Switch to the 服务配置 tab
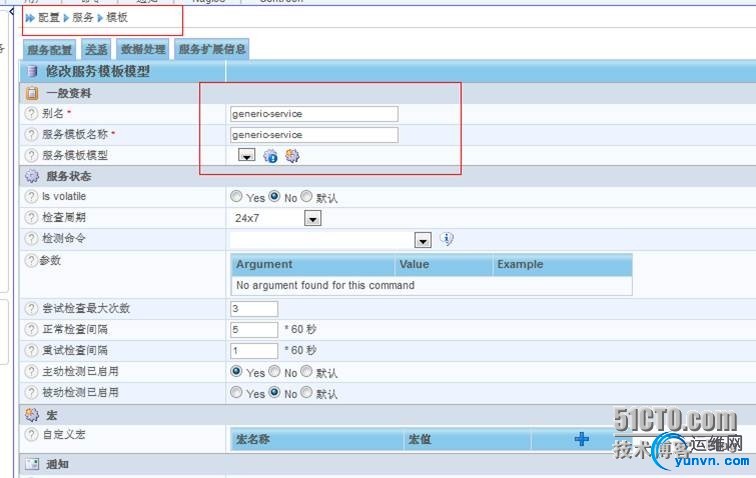The image size is (756, 478). 49,50
